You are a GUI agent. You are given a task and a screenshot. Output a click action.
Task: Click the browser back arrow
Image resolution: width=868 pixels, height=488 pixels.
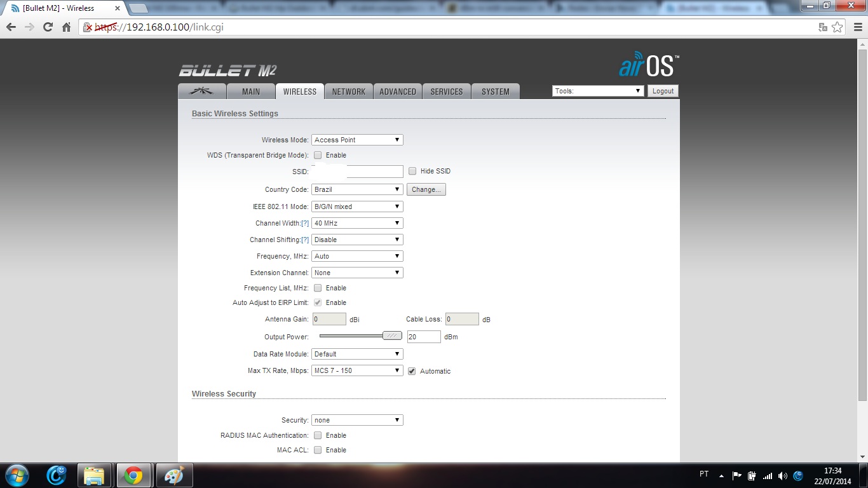11,27
